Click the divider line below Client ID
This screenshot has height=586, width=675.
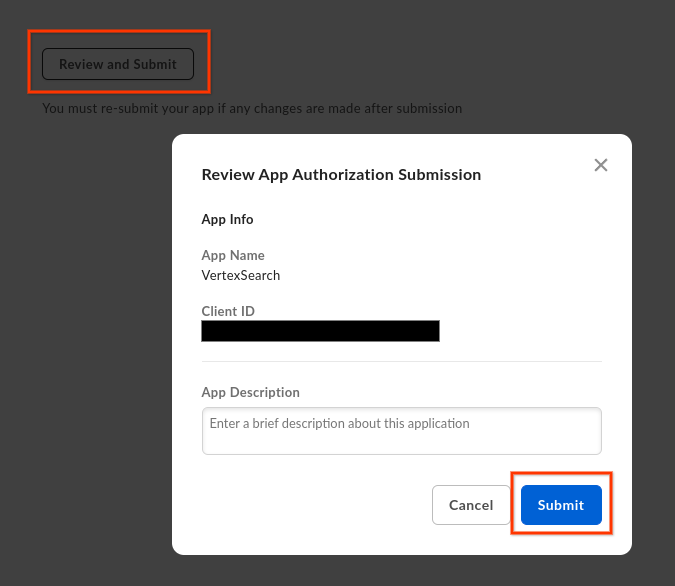coord(401,361)
